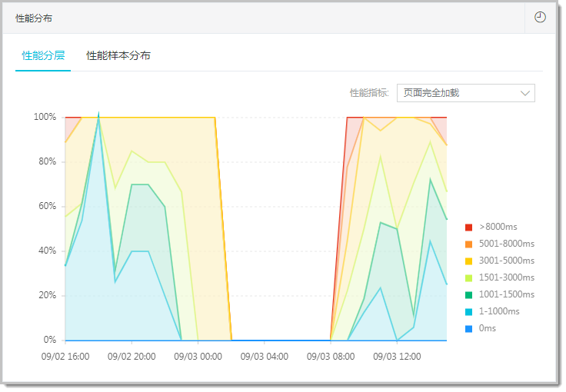Click the 09/03 08:00 axis label
This screenshot has height=392, width=566.
[331, 357]
